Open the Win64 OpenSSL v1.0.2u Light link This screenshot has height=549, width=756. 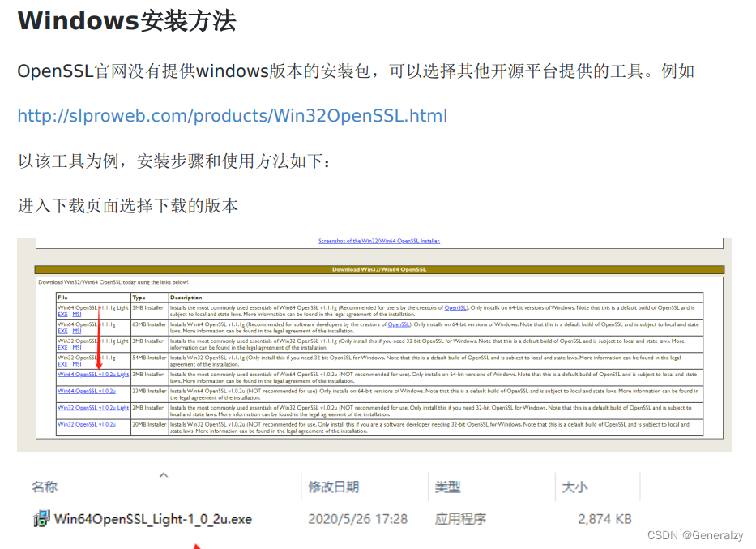tap(93, 375)
